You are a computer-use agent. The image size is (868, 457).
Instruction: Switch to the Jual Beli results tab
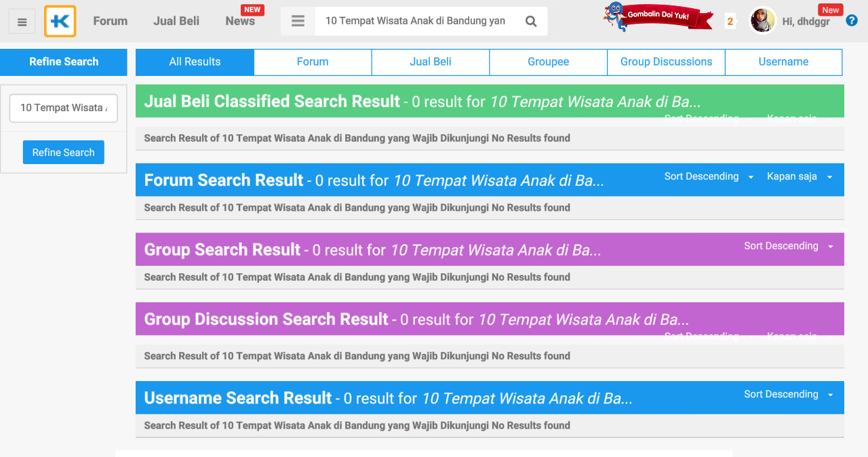point(431,62)
